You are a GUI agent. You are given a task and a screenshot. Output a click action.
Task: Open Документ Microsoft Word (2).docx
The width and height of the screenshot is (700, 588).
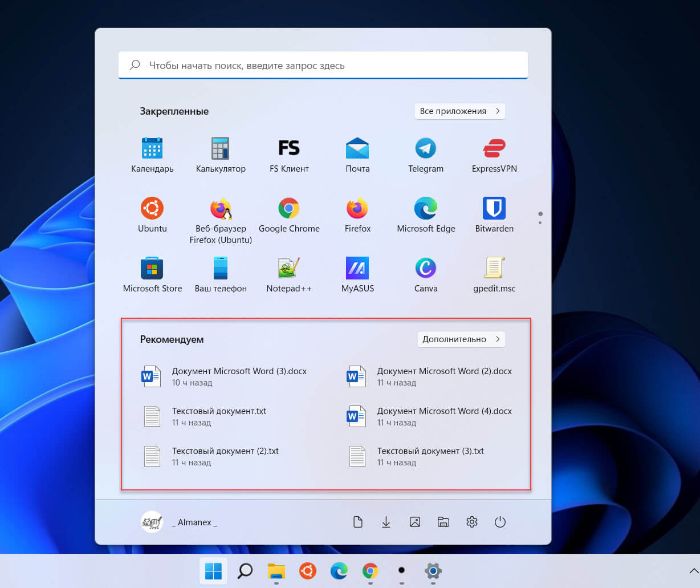tap(430, 376)
